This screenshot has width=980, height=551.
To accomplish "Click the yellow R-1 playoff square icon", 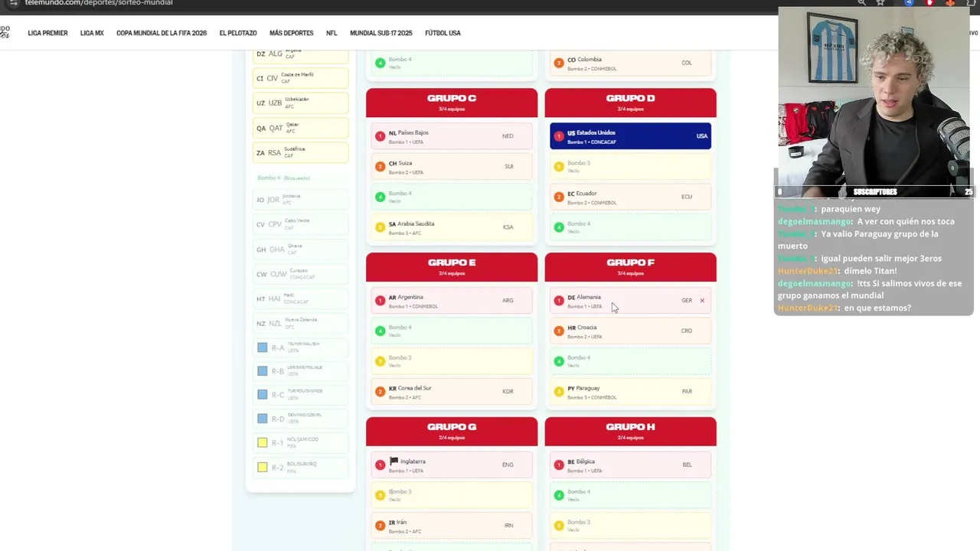I will pos(263,442).
